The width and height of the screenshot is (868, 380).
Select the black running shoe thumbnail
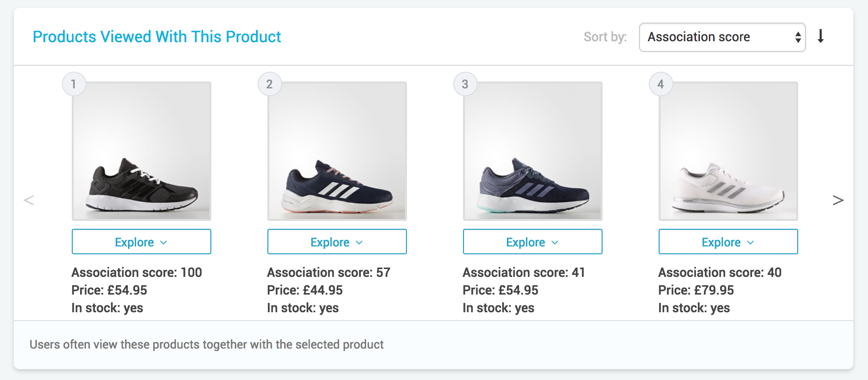click(x=142, y=151)
